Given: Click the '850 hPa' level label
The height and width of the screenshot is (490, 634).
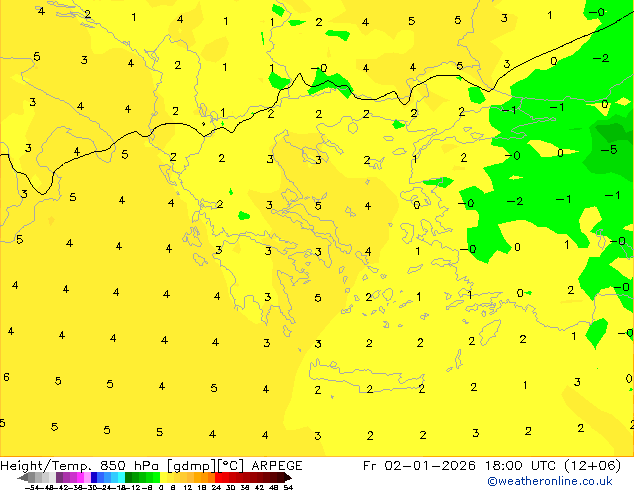Looking at the screenshot, I should pos(129,466).
